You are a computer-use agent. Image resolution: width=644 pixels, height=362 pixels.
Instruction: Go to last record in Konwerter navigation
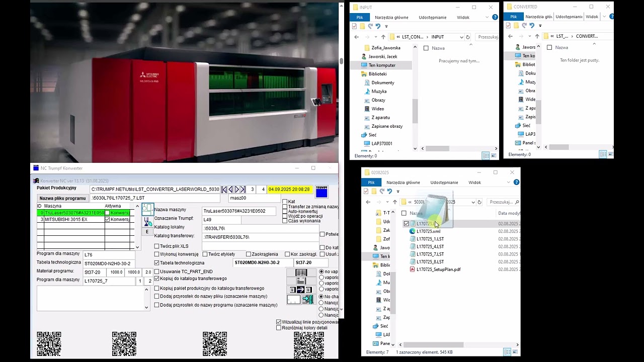tap(243, 190)
